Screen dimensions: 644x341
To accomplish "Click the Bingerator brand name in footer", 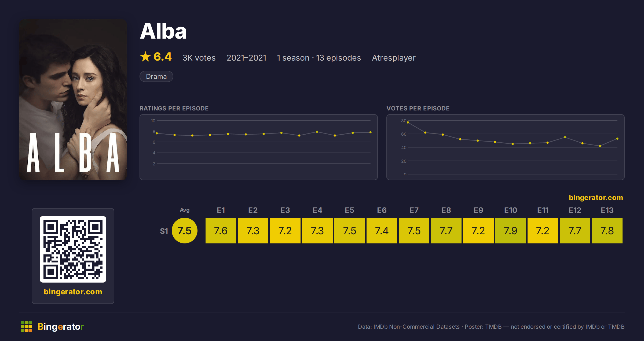I will click(x=61, y=327).
